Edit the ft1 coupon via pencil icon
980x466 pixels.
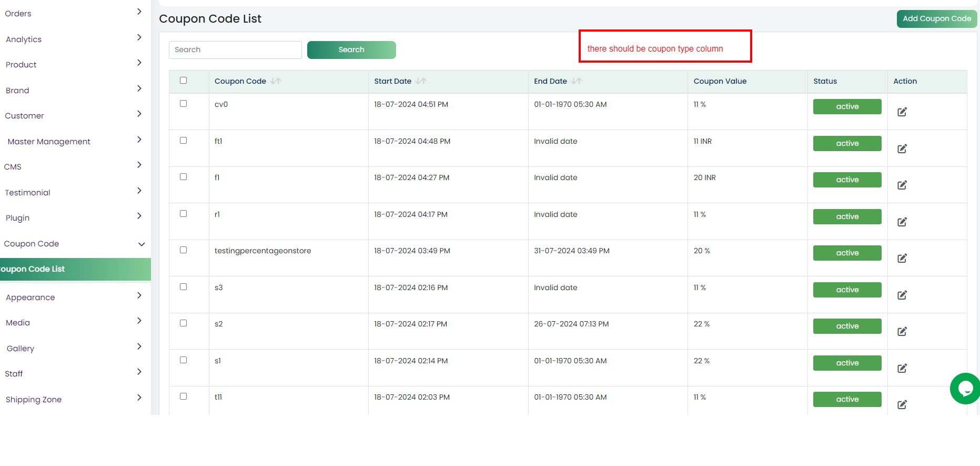tap(902, 148)
